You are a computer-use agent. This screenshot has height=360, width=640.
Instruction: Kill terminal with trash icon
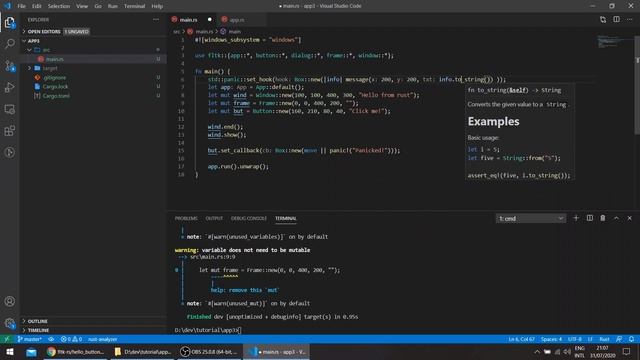(603, 218)
